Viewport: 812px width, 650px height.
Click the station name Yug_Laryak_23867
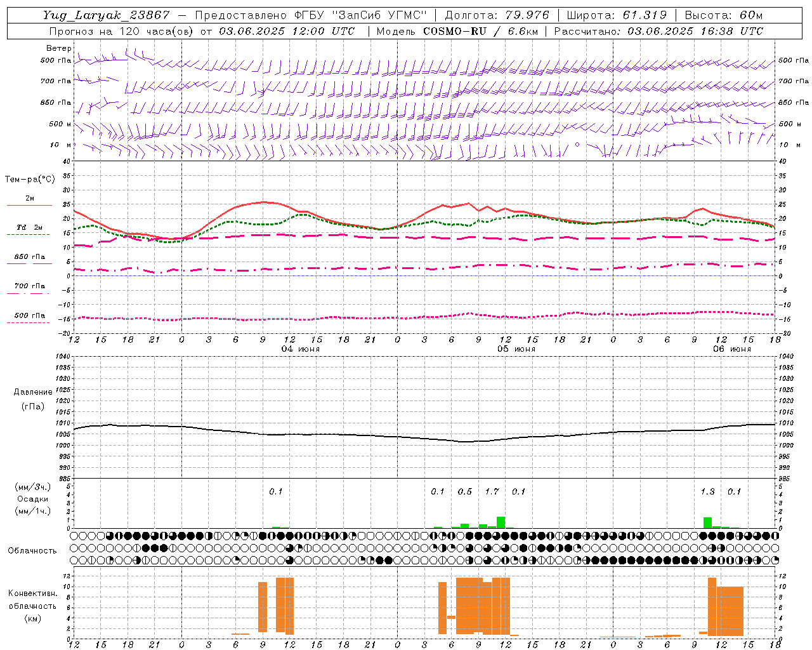[107, 15]
